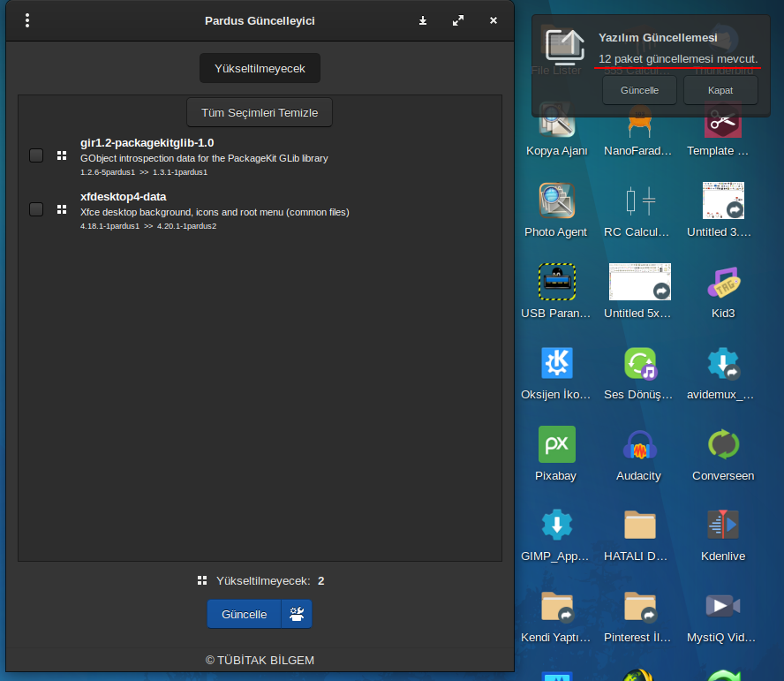Screen dimensions: 784x681
Task: Dismiss the notification with Kapat
Action: click(720, 90)
